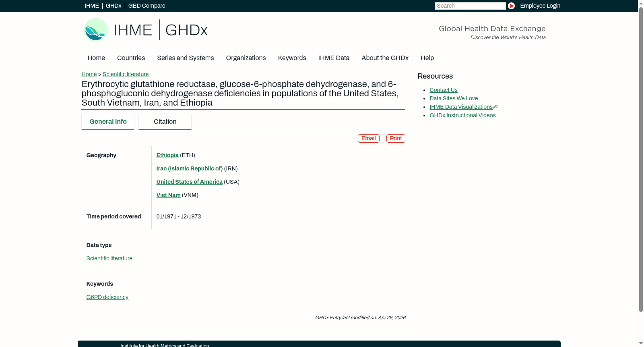Click the external link icon beside IHME Data Visualizations
Screen dimensions: 644x347
(x=495, y=107)
